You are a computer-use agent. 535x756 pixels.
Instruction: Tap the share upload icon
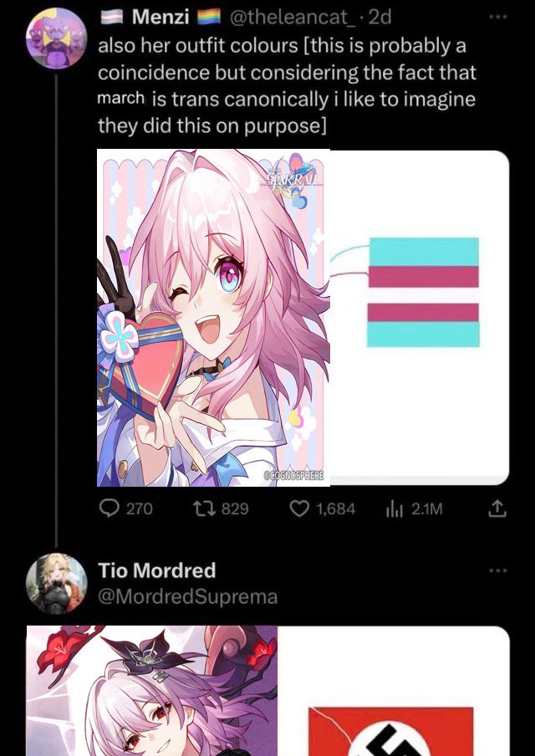click(x=497, y=508)
